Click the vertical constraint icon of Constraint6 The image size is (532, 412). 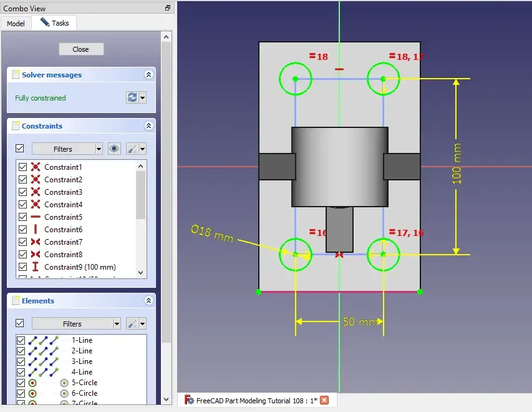(36, 229)
